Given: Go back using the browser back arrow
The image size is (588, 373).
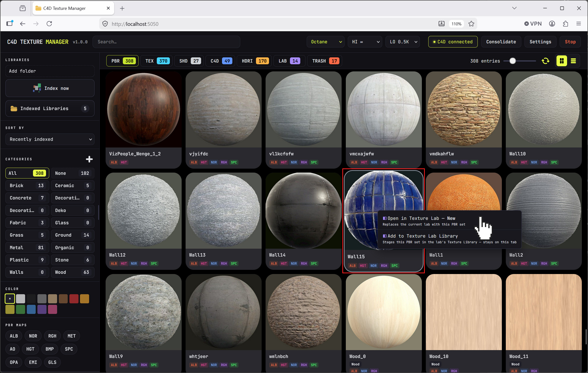Looking at the screenshot, I should [23, 24].
